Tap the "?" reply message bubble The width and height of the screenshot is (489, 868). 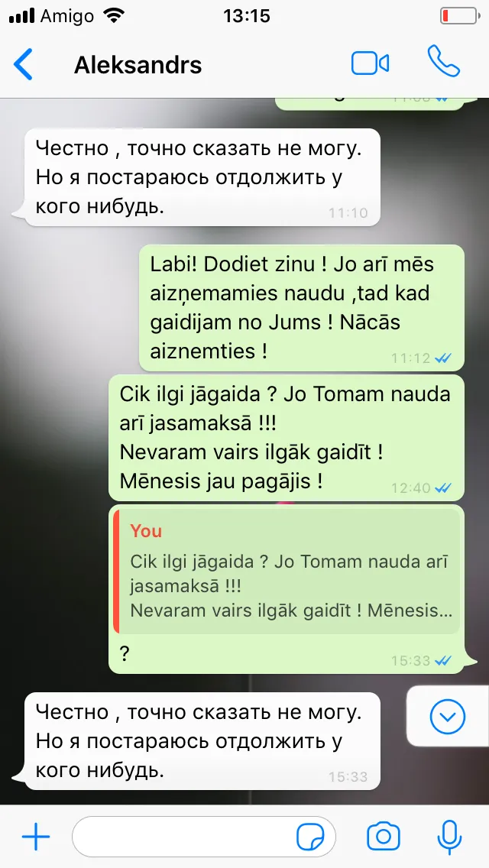pos(286,589)
